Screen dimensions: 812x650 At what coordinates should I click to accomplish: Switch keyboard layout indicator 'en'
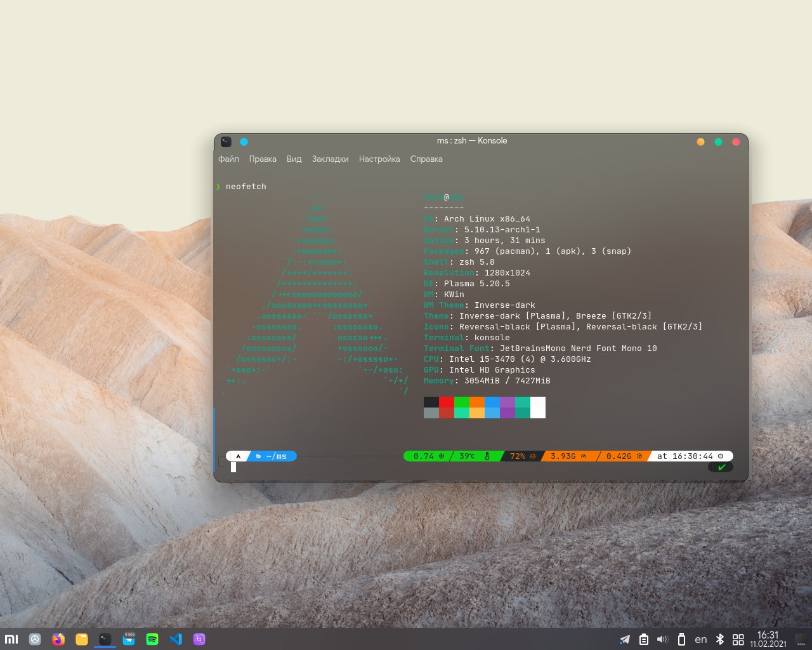[x=701, y=639]
